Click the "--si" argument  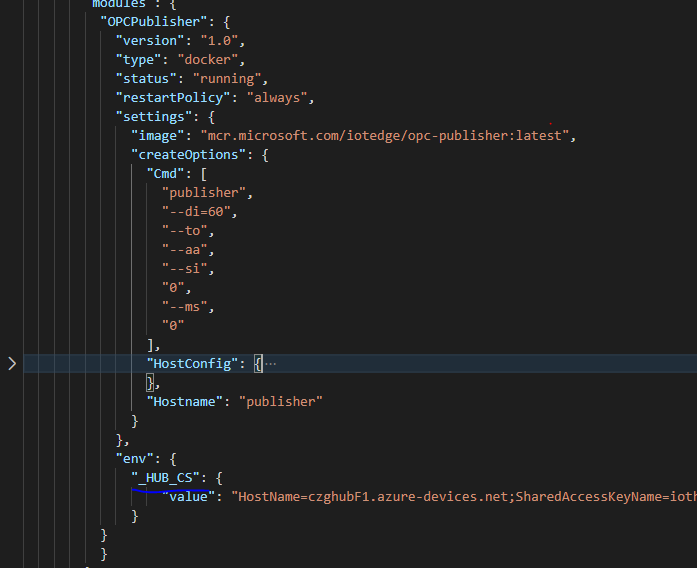coord(184,269)
